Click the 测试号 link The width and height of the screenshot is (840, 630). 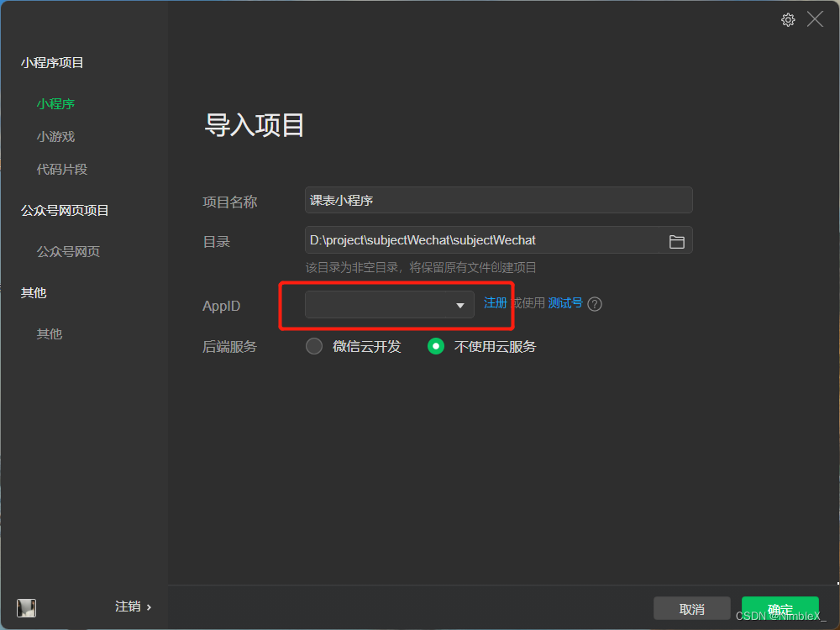pyautogui.click(x=565, y=303)
